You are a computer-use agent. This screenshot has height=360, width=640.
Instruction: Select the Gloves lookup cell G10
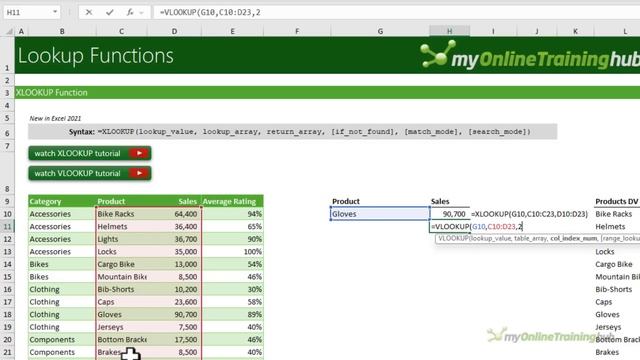[380, 214]
